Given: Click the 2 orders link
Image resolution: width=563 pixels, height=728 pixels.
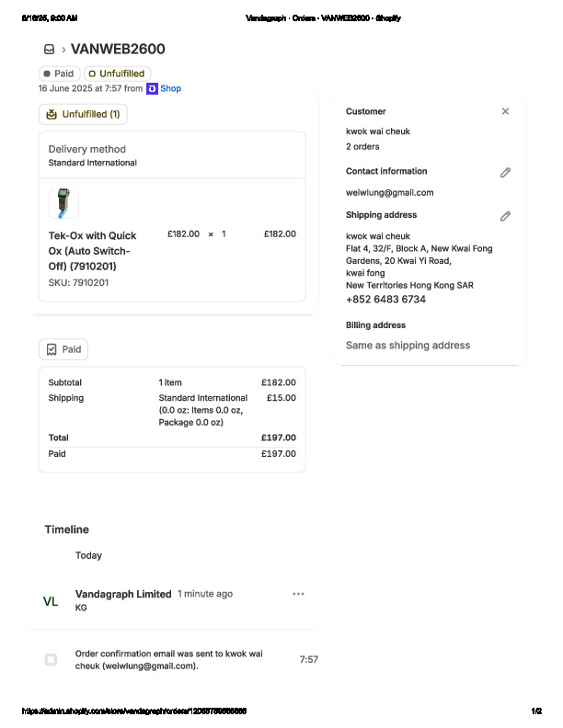Looking at the screenshot, I should pos(362,147).
